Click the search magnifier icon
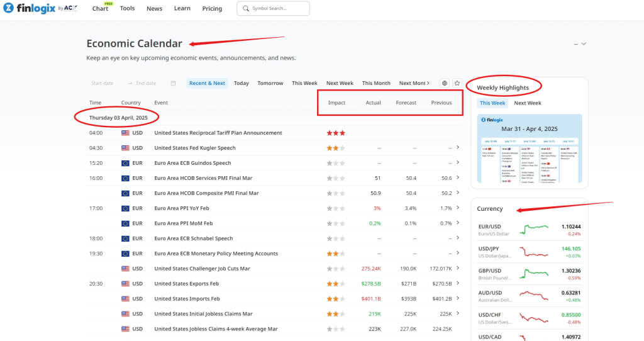Viewport: 644px width, 341px height. [245, 9]
